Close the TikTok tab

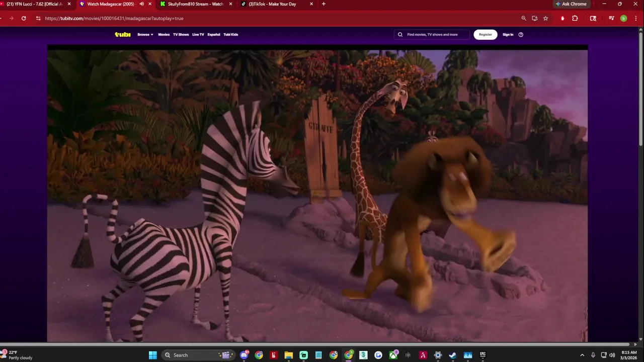pos(311,4)
